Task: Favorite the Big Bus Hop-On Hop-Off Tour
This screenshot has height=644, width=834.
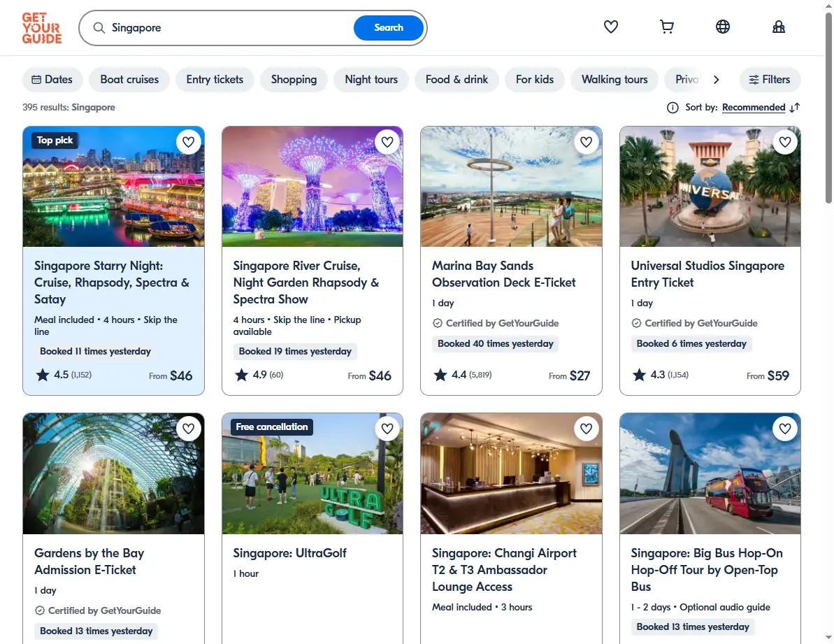Action: coord(785,429)
